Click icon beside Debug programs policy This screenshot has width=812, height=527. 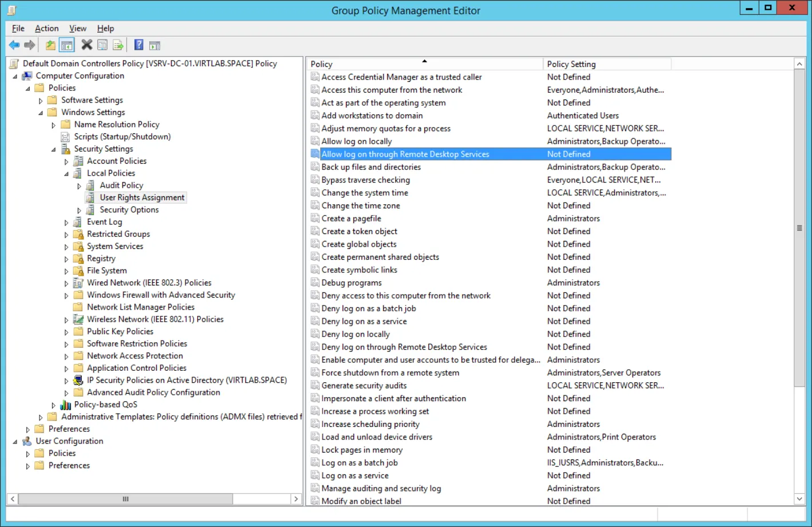point(315,283)
